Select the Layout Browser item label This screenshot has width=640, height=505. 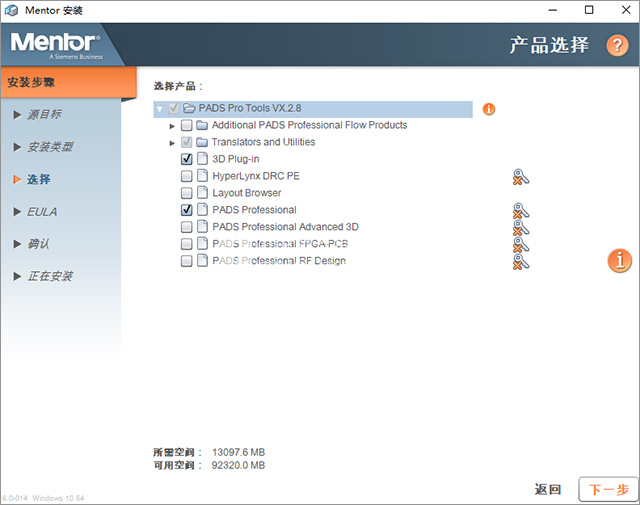tap(247, 193)
